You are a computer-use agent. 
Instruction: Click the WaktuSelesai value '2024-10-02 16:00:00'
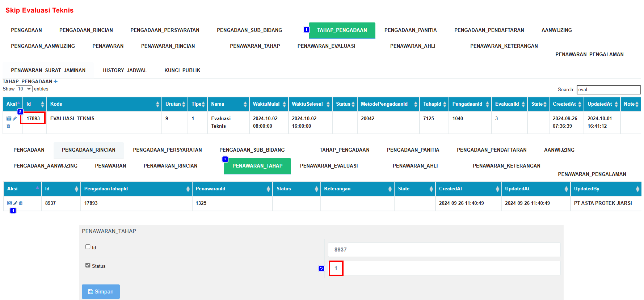point(304,122)
